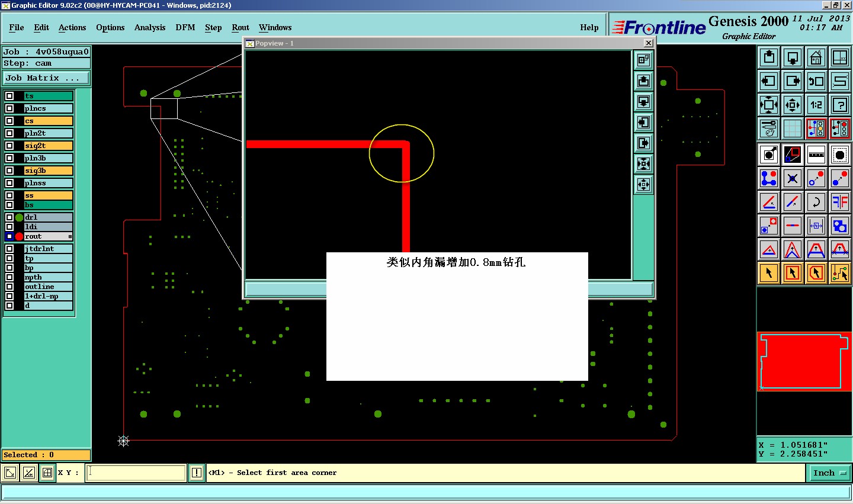The width and height of the screenshot is (853, 504).
Task: Click the red color dot of rout layer
Action: (x=19, y=236)
